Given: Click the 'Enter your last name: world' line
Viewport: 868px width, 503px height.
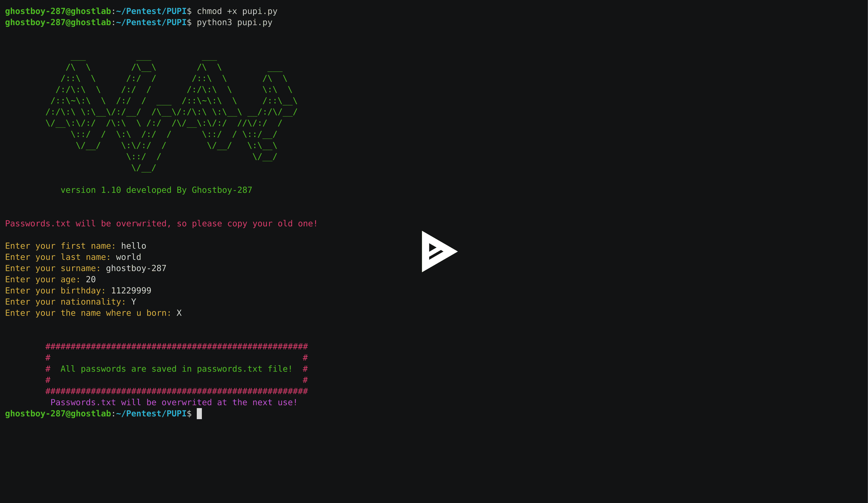Looking at the screenshot, I should click(x=73, y=257).
